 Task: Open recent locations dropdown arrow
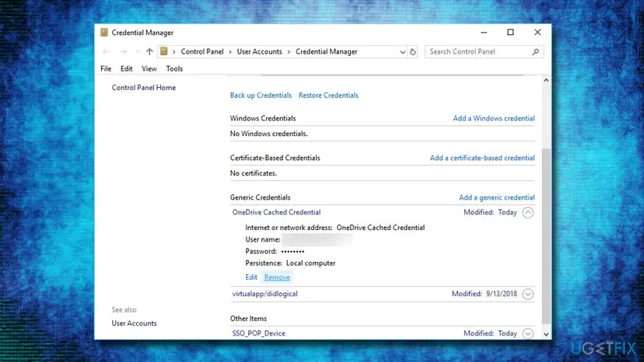[137, 52]
